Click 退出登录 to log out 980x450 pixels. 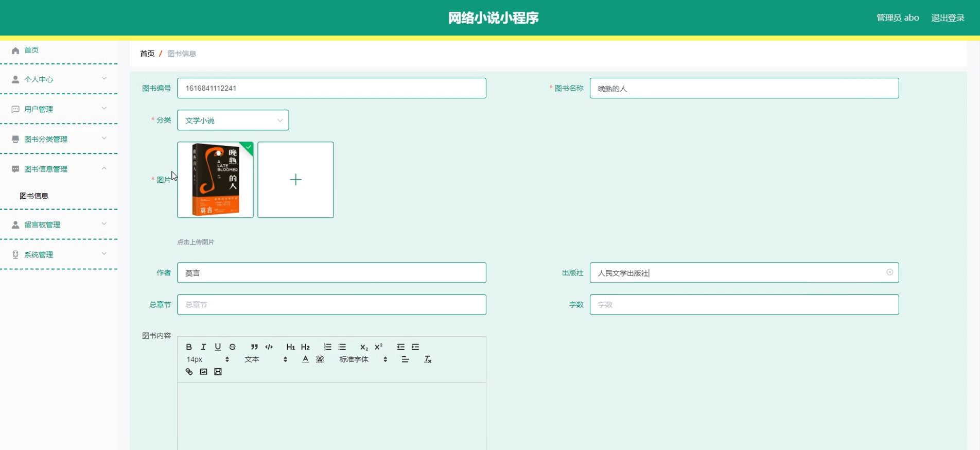click(948, 18)
